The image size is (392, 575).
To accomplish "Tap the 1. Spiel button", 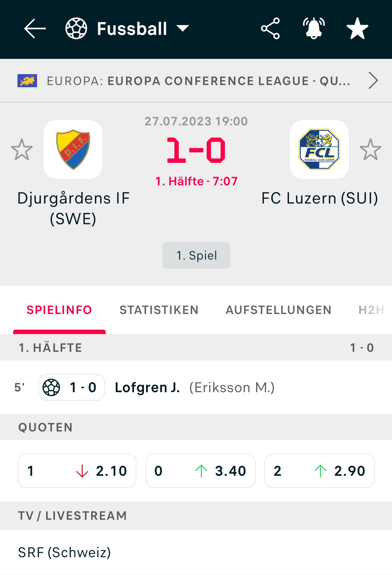I will tap(196, 256).
